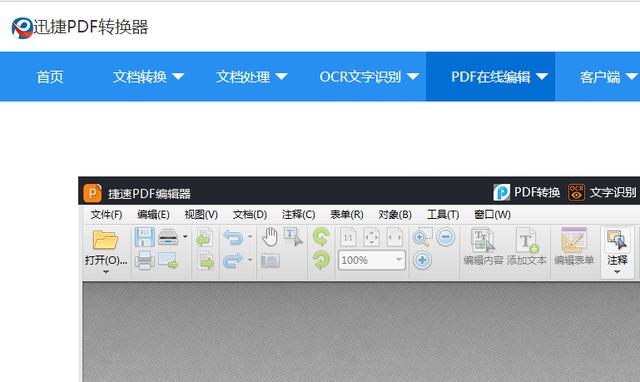The height and width of the screenshot is (382, 640).
Task: Select the Hand tool
Action: point(270,237)
